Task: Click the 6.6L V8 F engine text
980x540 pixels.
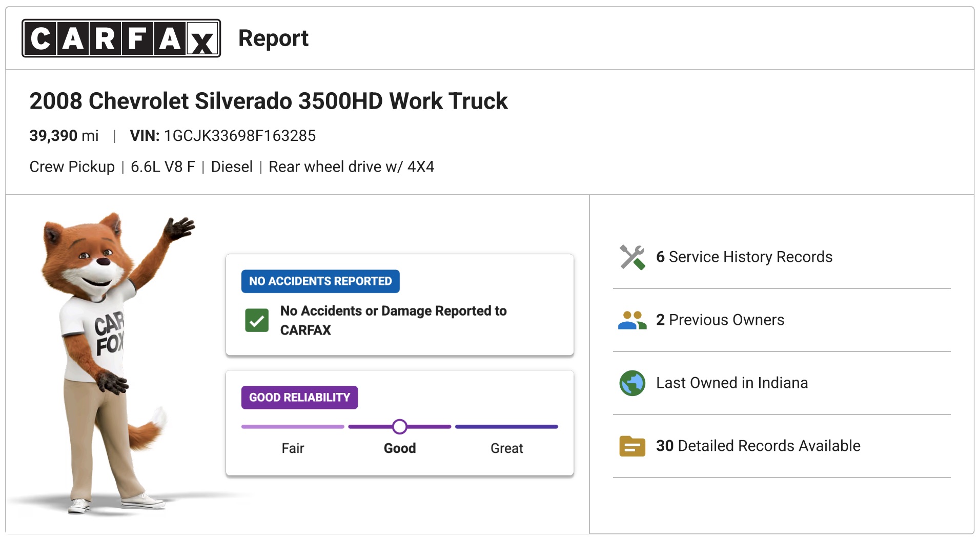Action: click(x=163, y=167)
